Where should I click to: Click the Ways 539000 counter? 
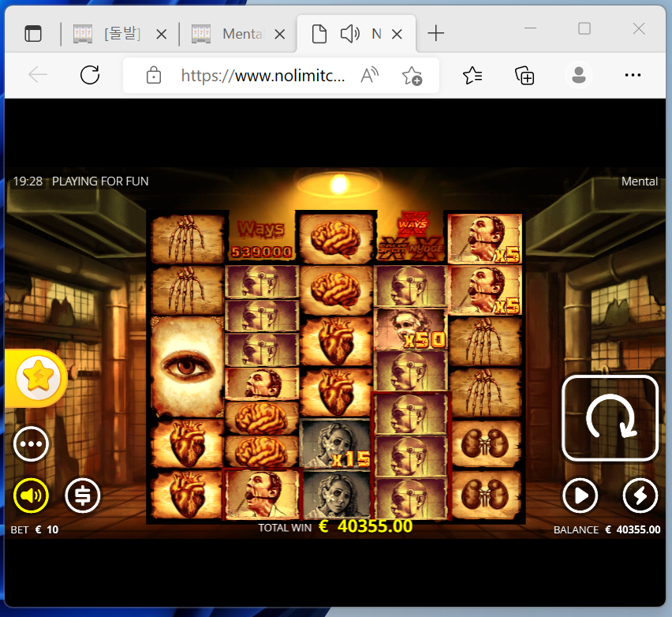point(261,239)
